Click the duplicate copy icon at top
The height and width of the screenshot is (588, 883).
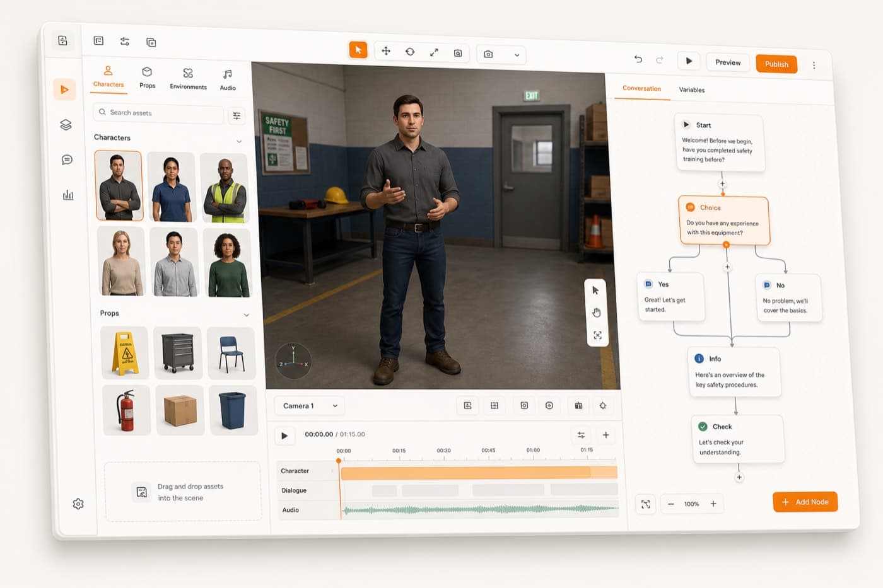(151, 42)
